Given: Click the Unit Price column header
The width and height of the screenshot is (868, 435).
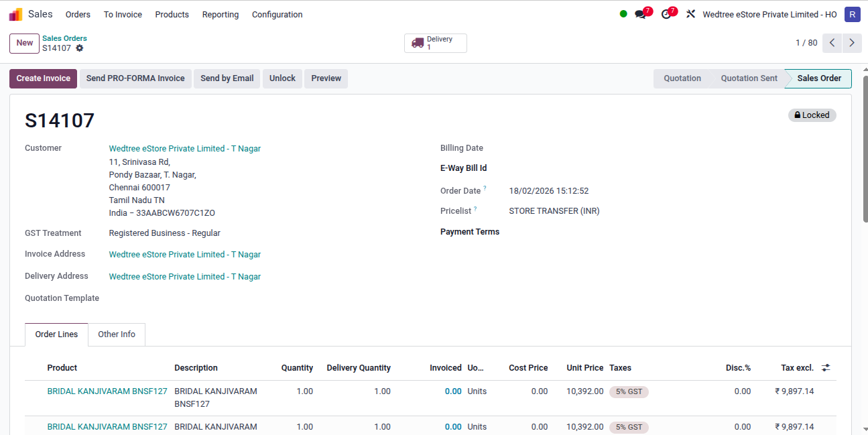Looking at the screenshot, I should [x=585, y=368].
